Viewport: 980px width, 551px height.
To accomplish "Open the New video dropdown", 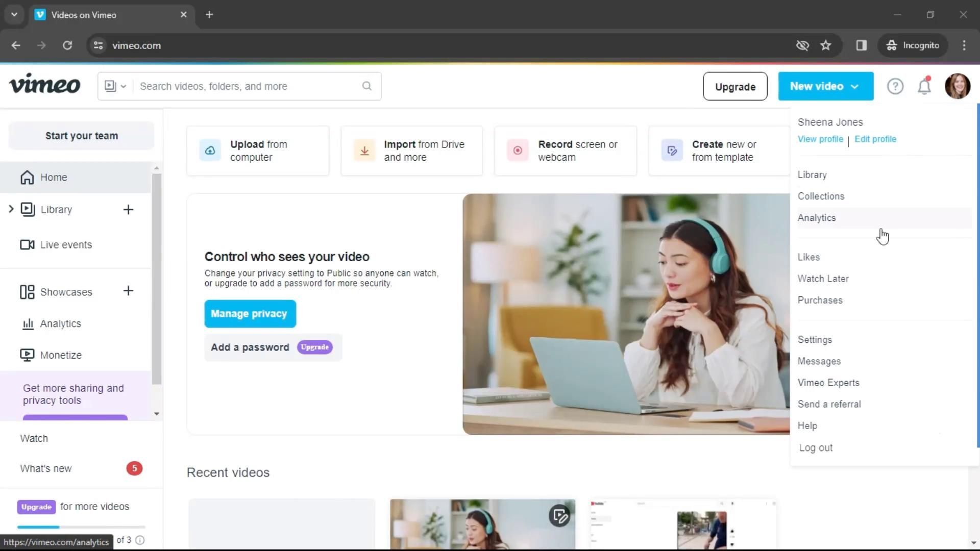I will click(825, 86).
